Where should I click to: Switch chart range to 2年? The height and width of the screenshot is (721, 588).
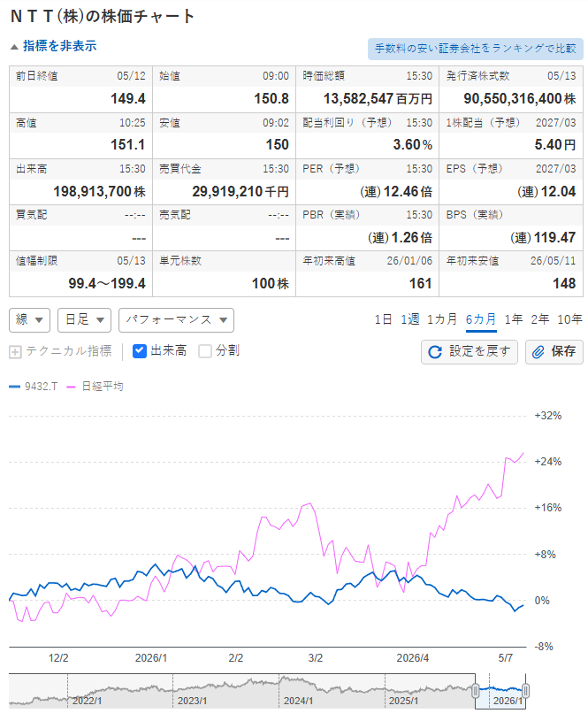pos(540,319)
